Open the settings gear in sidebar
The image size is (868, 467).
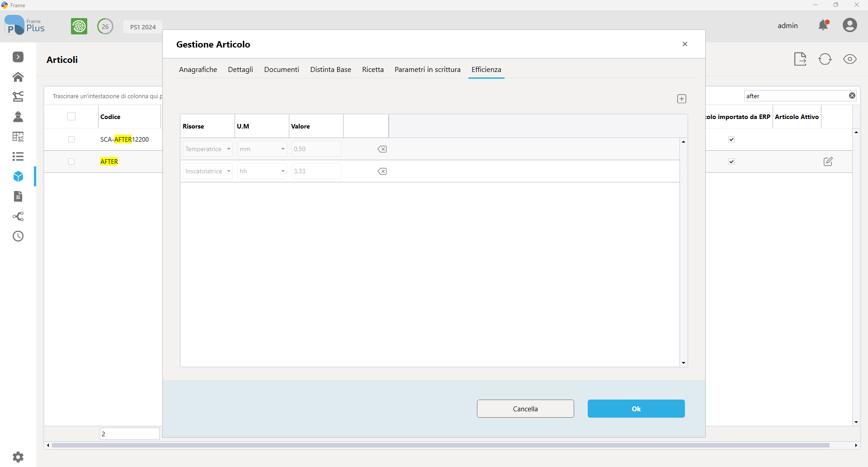(18, 457)
